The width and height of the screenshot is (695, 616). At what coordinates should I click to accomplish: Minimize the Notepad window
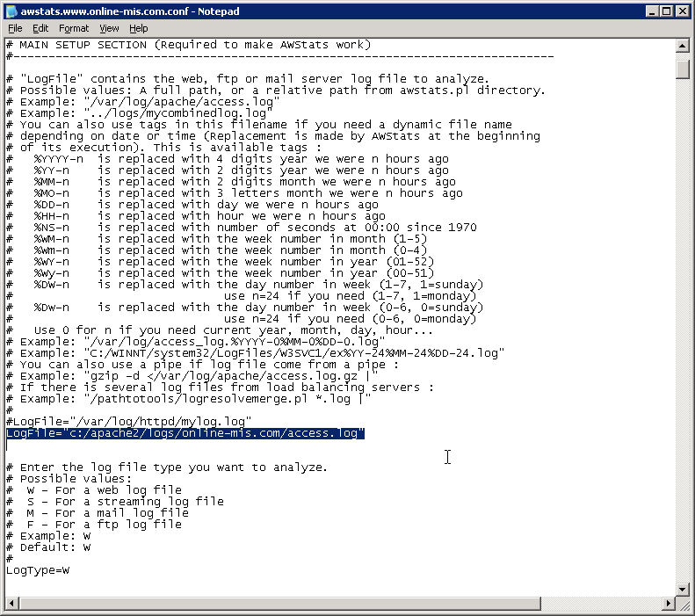(x=650, y=11)
